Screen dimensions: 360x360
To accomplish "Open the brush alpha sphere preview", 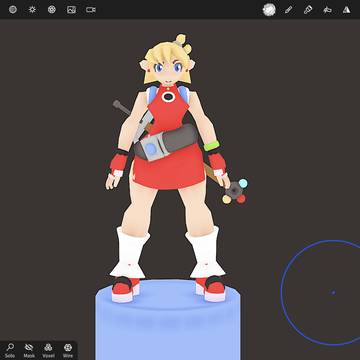I will pyautogui.click(x=269, y=10).
